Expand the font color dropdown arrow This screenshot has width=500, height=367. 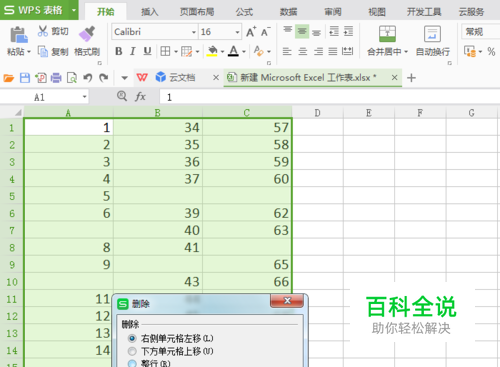pyautogui.click(x=244, y=52)
